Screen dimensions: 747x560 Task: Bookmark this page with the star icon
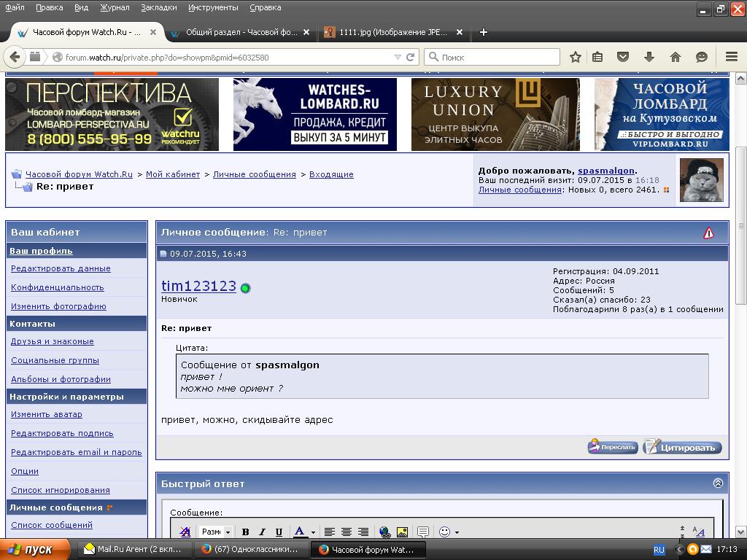pyautogui.click(x=576, y=57)
